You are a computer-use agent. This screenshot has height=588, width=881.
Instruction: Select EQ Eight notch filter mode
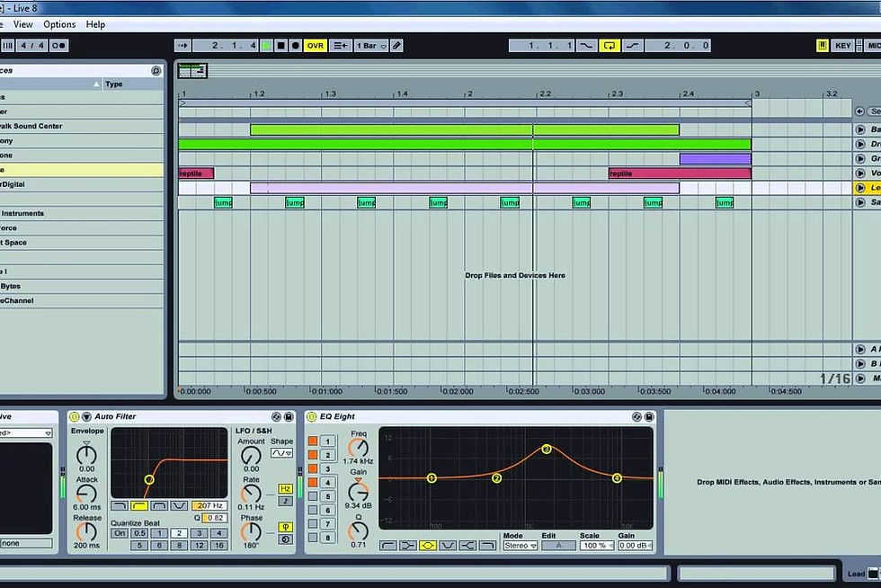click(448, 545)
